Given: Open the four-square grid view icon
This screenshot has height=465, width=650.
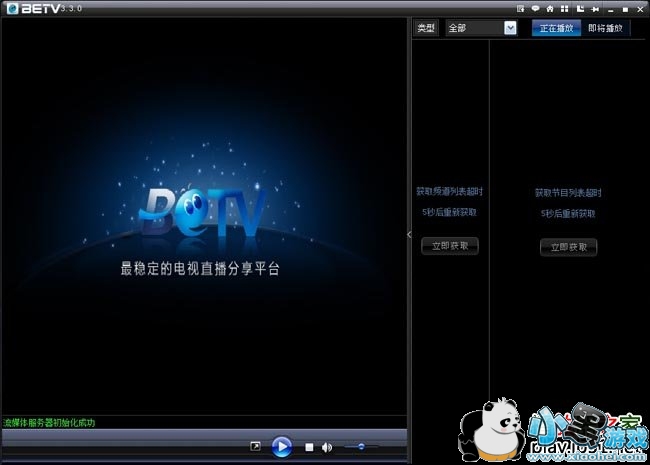Looking at the screenshot, I should click(565, 9).
